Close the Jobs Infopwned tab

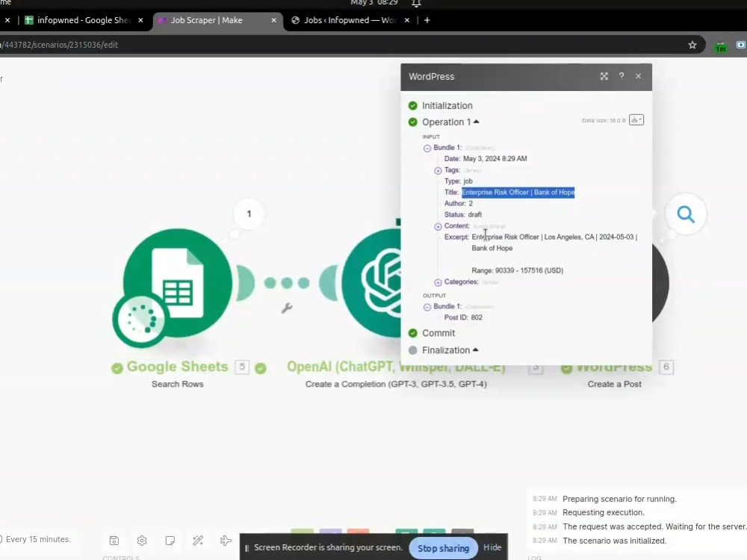(407, 20)
